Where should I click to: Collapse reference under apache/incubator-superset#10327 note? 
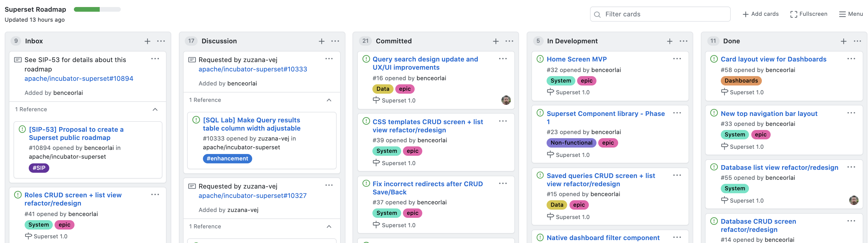point(329,227)
